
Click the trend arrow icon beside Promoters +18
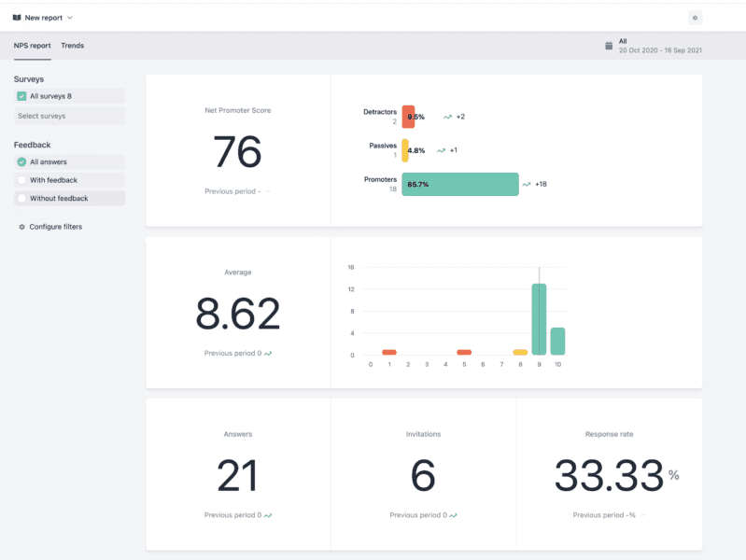[527, 184]
